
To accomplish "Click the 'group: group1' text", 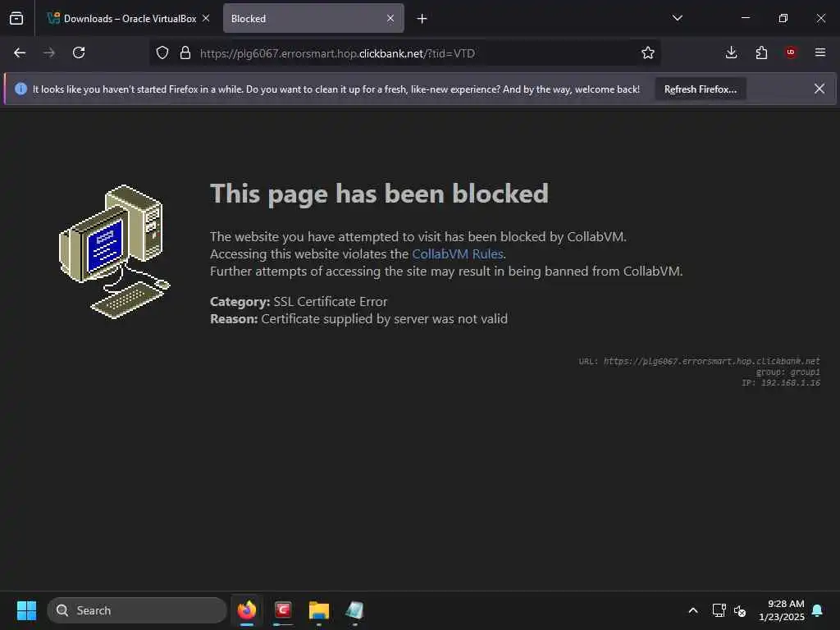I will 788,372.
